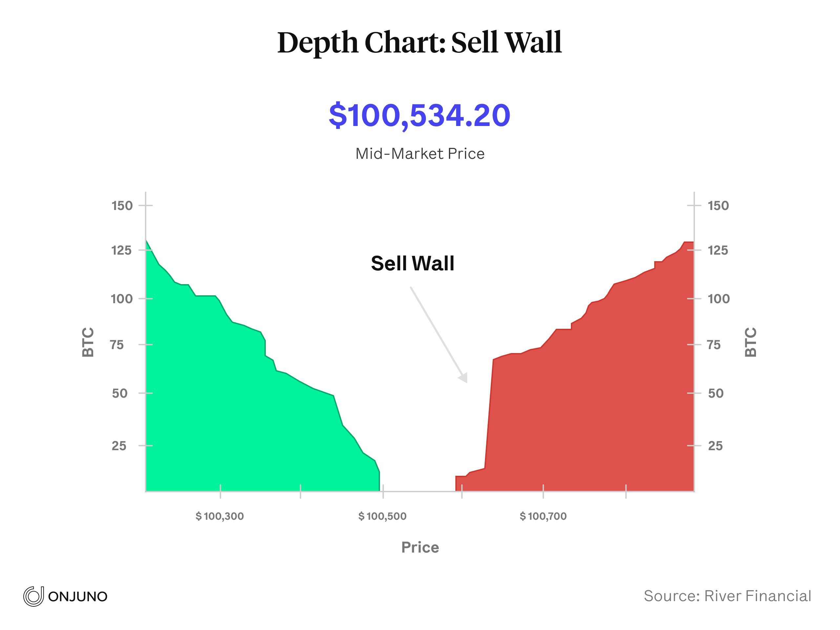840x630 pixels.
Task: Click the 75 tick label on the left axis
Action: (117, 345)
